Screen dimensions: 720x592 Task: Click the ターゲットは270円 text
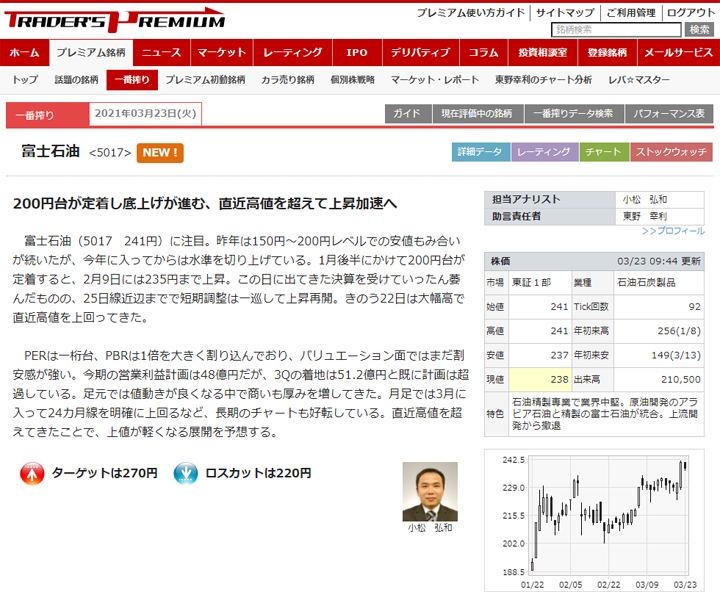point(105,474)
